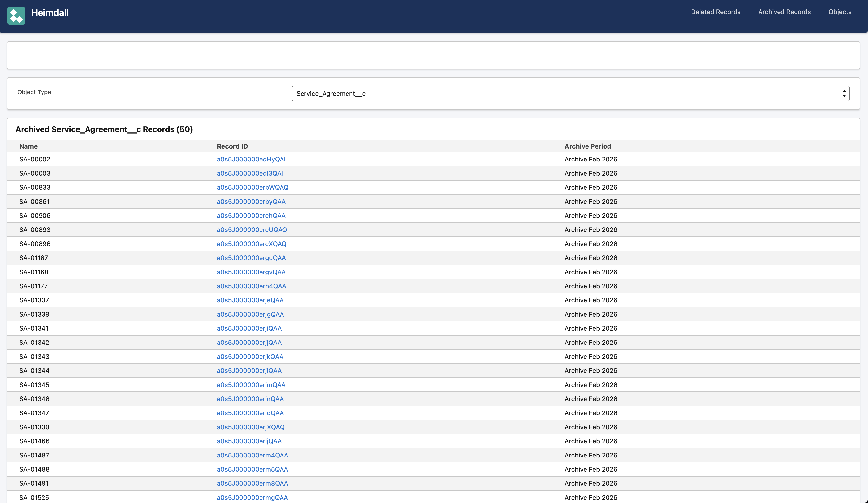
Task: Open record link for SA-00003
Action: click(250, 173)
